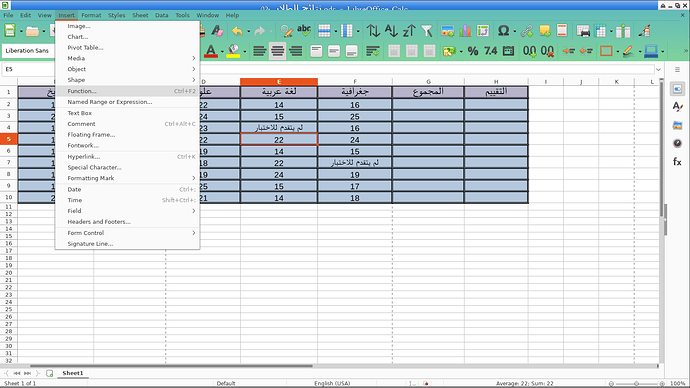The image size is (690, 388).
Task: Click the zoom slider in status bar
Action: [636, 384]
